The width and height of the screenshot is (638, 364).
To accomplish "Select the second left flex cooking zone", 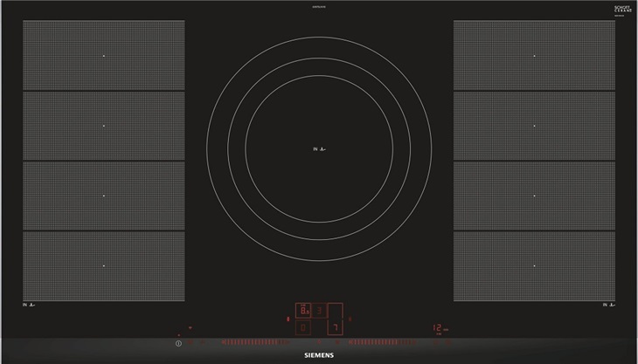I will [x=103, y=126].
